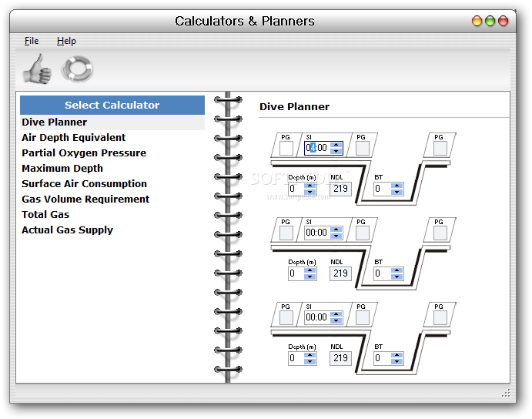Decrease second dive SI time with down arrow
The height and width of the screenshot is (419, 532).
(x=336, y=236)
